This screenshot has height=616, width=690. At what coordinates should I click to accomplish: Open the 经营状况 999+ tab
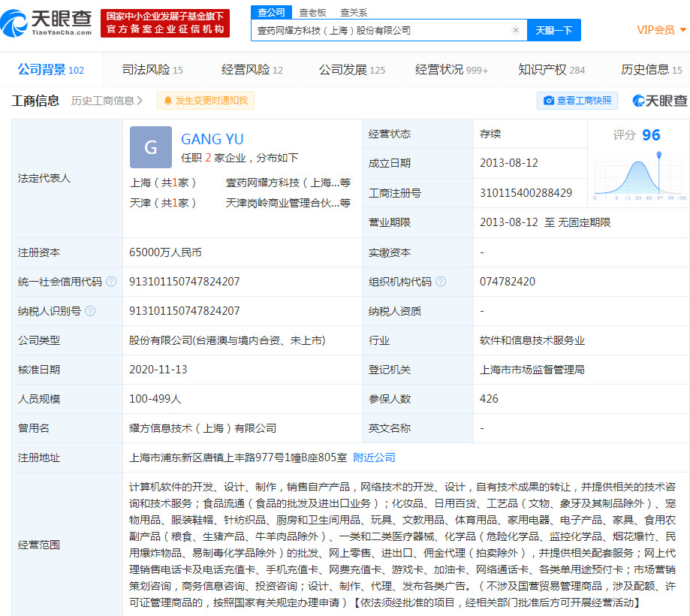451,70
